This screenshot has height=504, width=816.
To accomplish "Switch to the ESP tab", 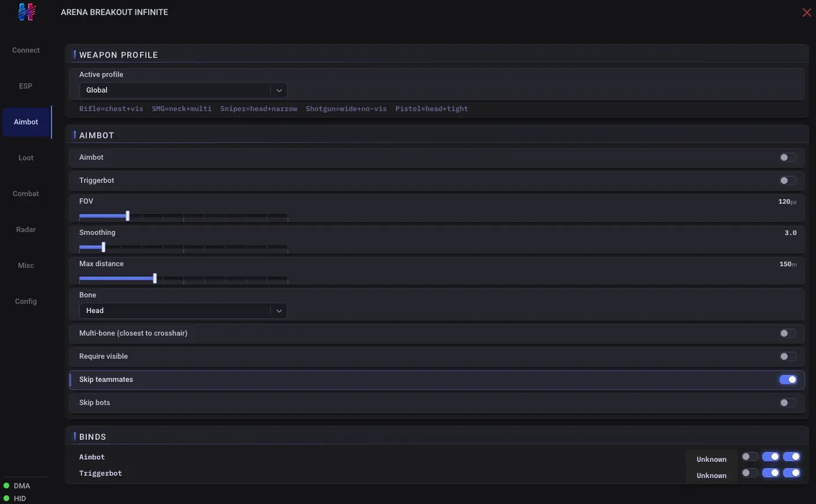I will click(26, 86).
